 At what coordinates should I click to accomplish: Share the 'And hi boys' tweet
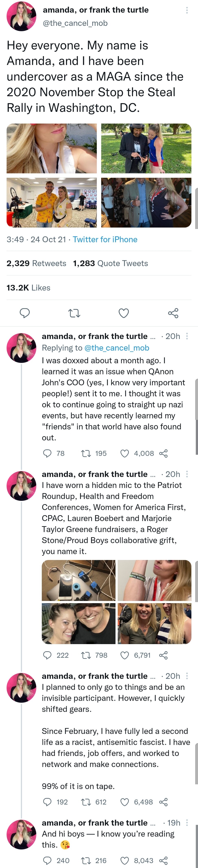click(163, 861)
